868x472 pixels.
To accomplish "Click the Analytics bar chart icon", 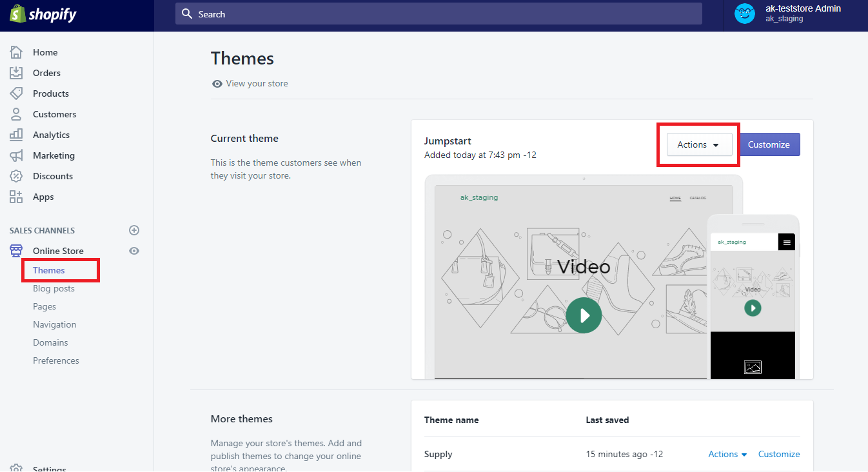I will [16, 135].
